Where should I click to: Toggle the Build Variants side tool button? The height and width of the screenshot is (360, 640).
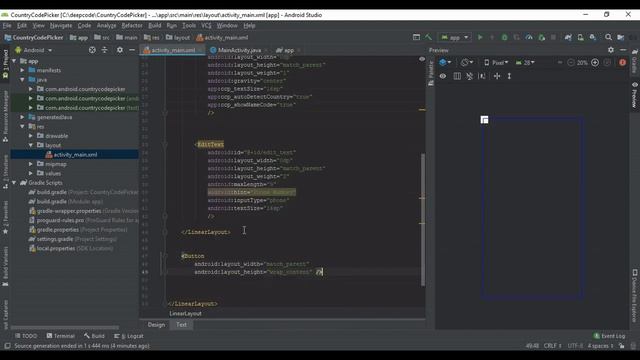(x=5, y=265)
